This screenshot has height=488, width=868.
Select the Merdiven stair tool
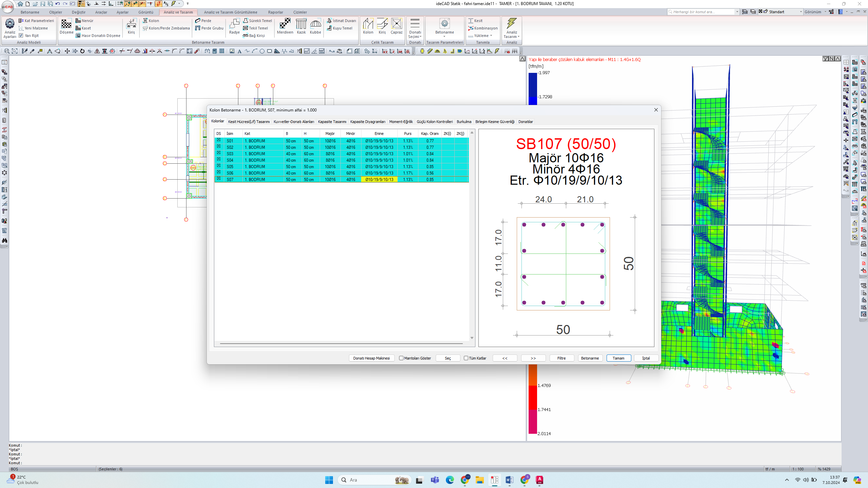[285, 26]
